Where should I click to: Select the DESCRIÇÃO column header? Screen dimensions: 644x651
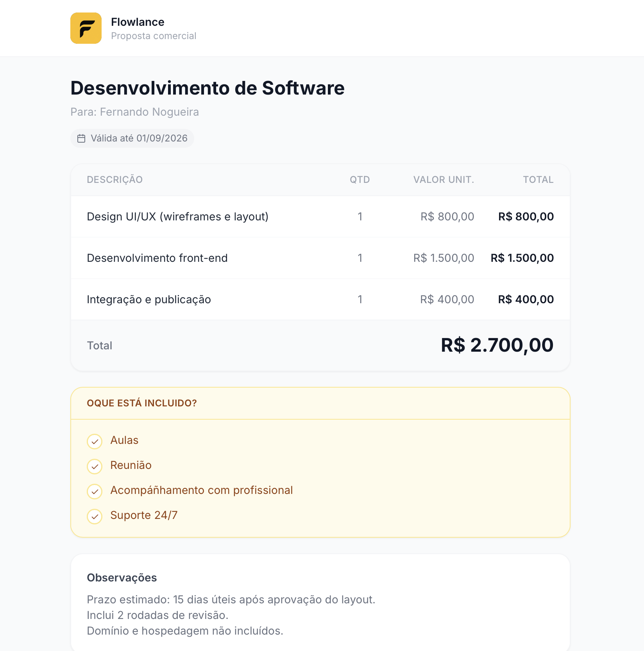click(114, 180)
